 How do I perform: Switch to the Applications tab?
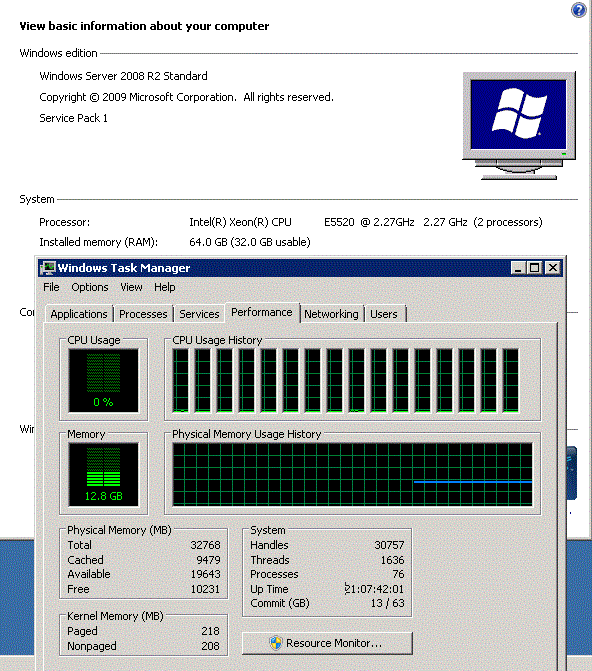point(79,314)
